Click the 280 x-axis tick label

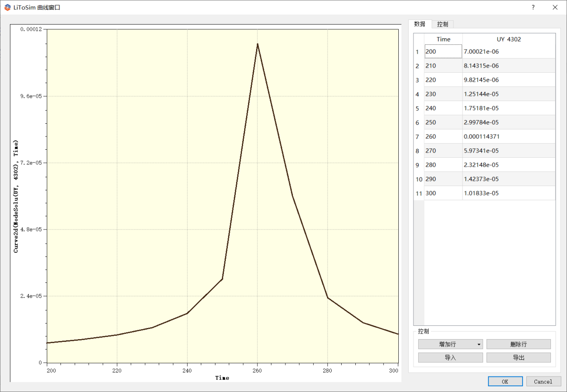327,371
